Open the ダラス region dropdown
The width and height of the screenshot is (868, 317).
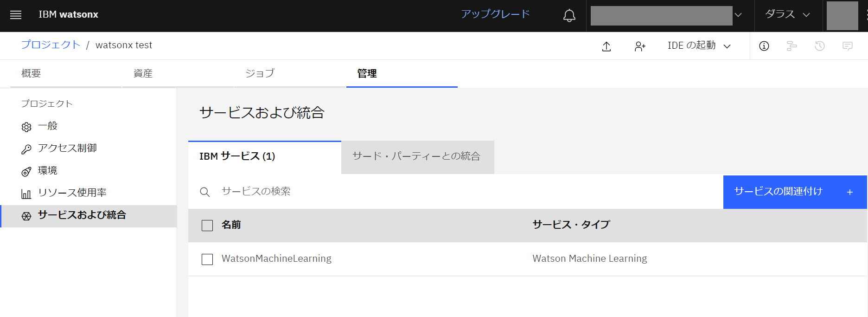coord(787,15)
